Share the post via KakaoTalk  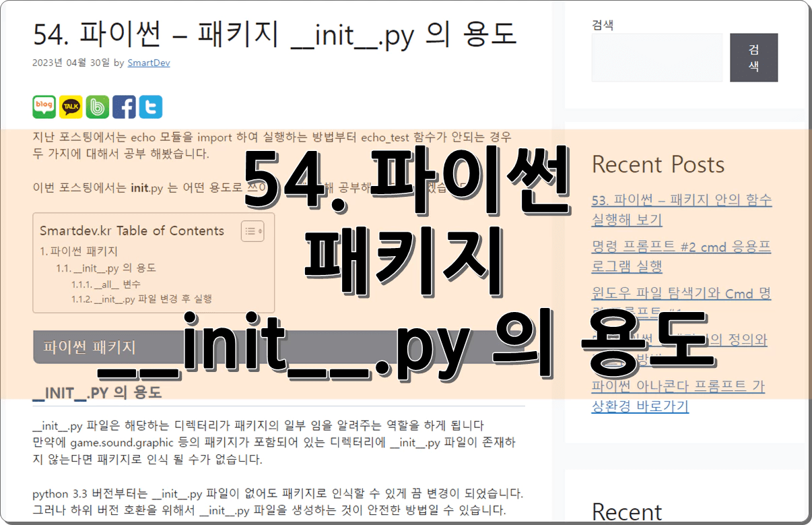tap(70, 106)
